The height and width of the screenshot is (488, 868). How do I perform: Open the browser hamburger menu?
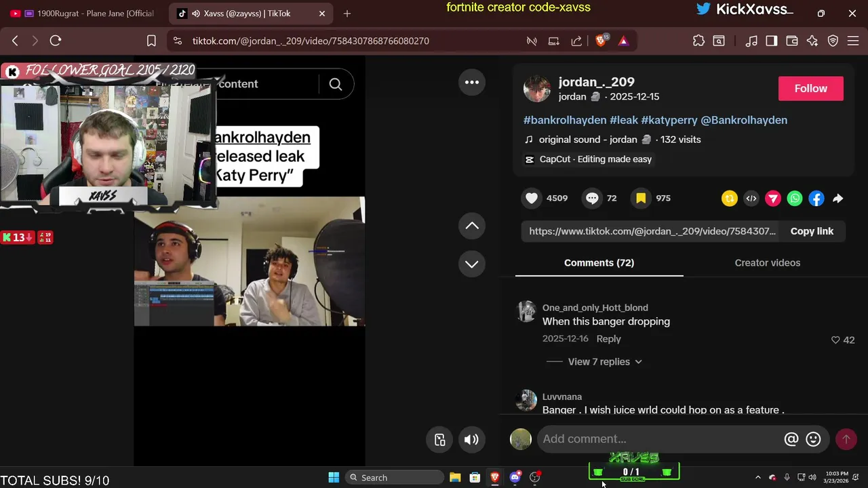point(853,41)
